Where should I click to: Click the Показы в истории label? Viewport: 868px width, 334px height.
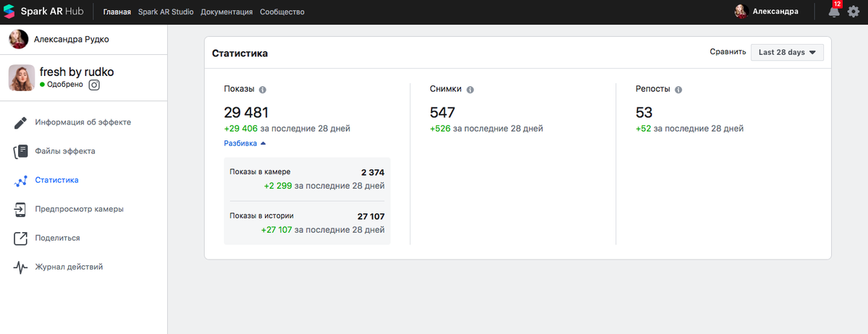[261, 216]
